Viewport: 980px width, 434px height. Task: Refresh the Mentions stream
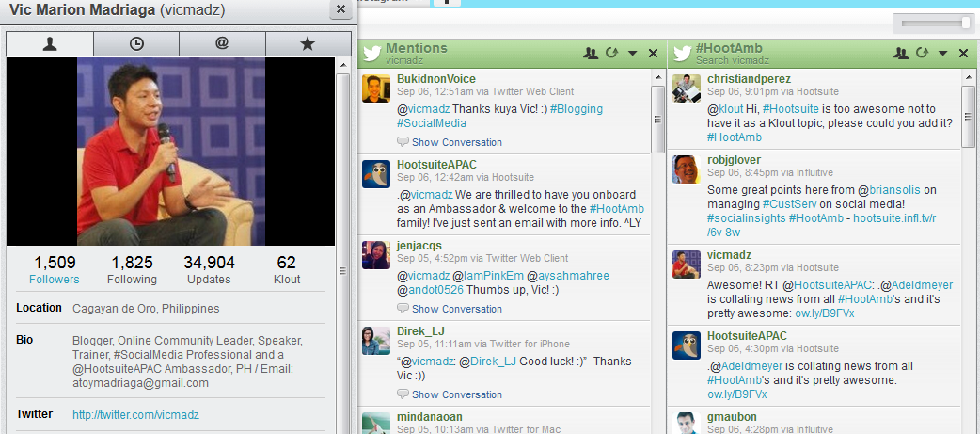(611, 54)
